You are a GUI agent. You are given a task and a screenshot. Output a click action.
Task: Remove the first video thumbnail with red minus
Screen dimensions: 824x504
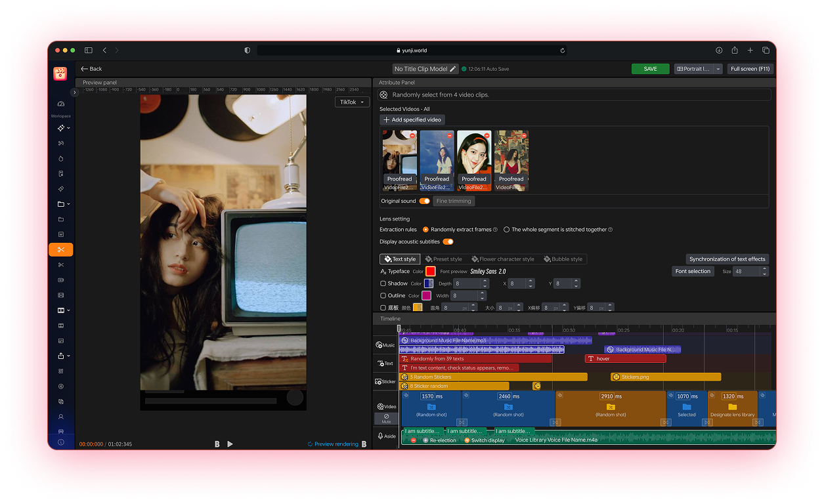412,135
